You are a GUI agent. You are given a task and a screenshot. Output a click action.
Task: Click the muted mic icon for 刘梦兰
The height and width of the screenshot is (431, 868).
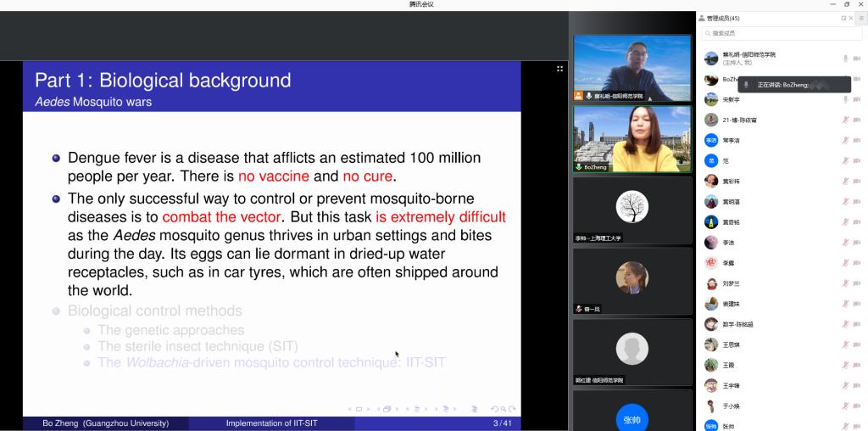pos(845,283)
